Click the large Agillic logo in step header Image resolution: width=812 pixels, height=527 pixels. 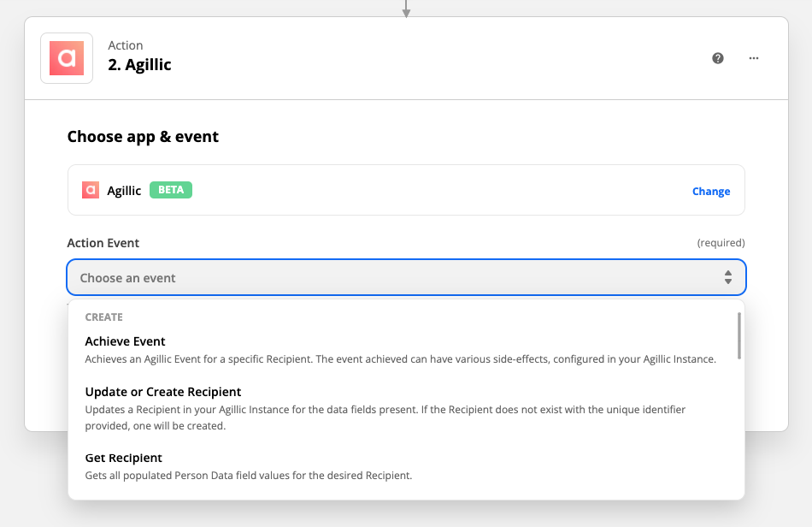(67, 58)
